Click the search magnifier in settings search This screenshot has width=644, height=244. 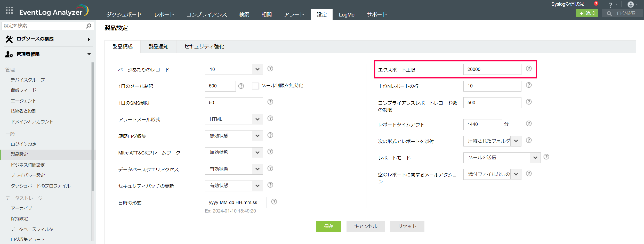pyautogui.click(x=89, y=26)
